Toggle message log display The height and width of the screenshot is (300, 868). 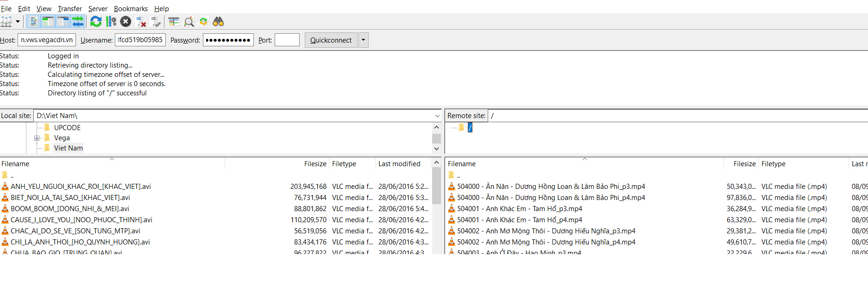pyautogui.click(x=33, y=22)
